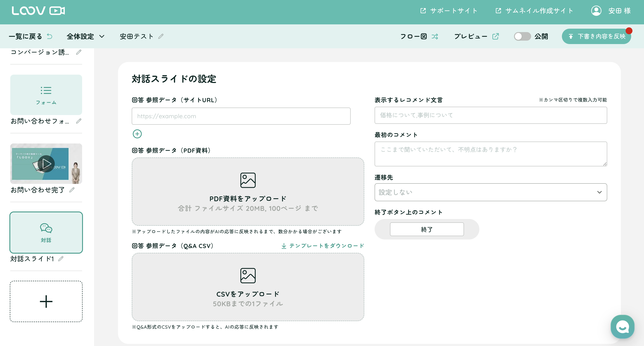Click the plus circle to add URL
The image size is (644, 346).
pos(137,134)
